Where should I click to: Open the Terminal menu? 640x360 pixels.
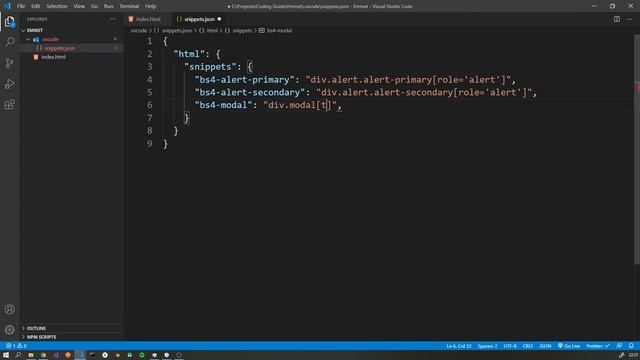pos(129,6)
